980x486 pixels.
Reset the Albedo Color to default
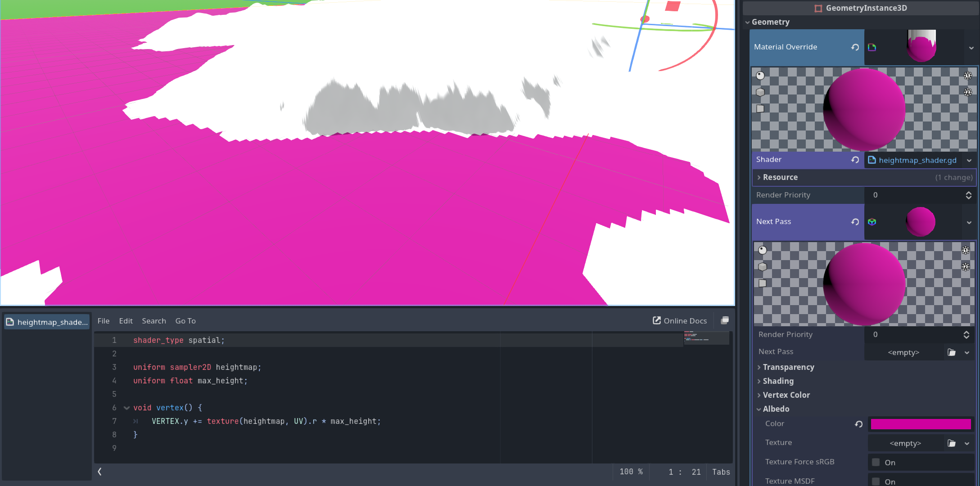858,424
